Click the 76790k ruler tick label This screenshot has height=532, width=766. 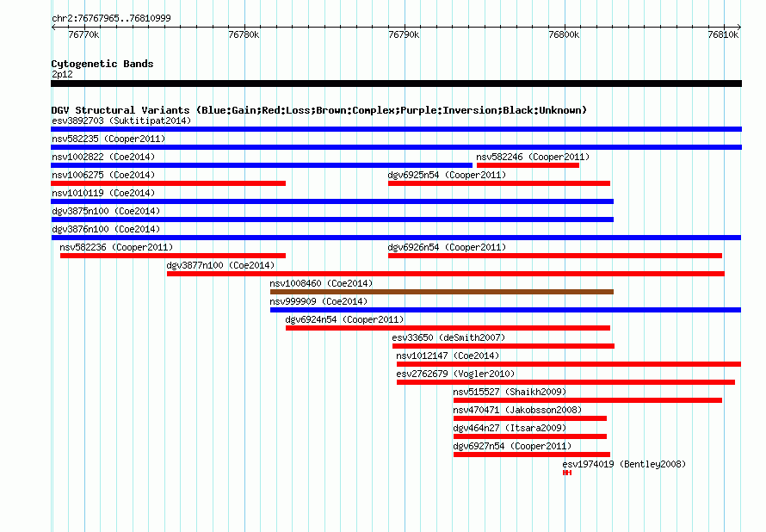point(404,34)
